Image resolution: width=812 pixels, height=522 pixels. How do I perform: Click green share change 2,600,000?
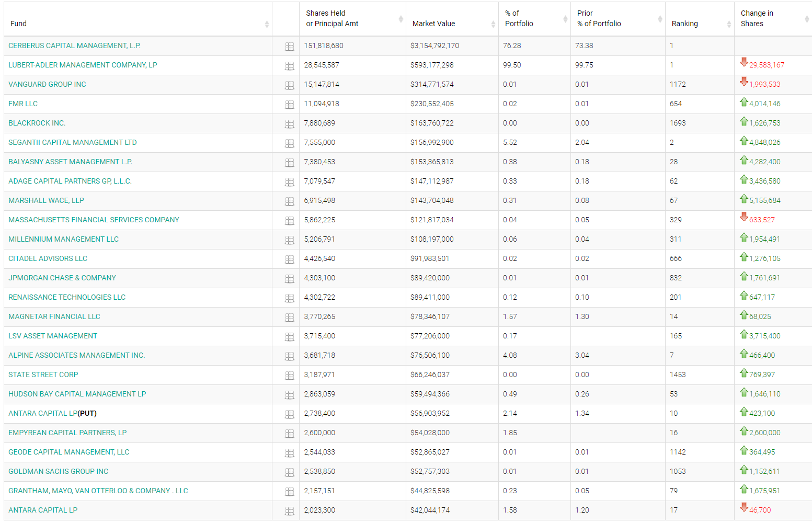(764, 433)
